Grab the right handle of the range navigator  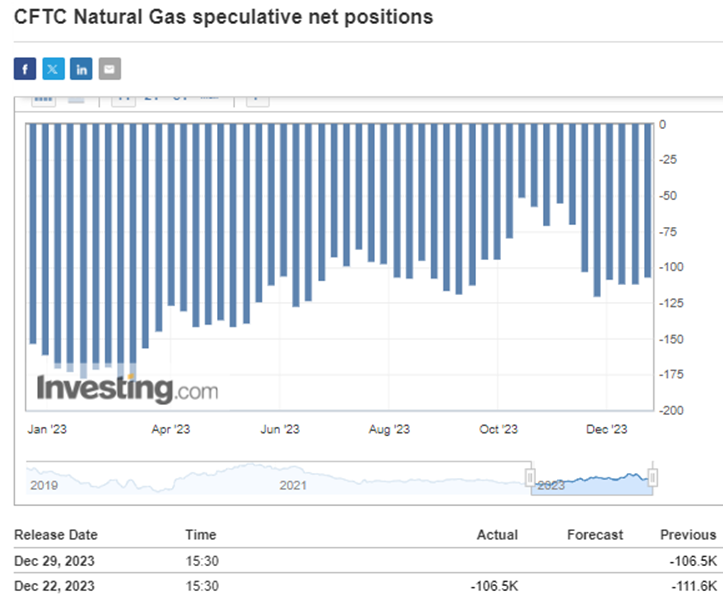point(652,478)
